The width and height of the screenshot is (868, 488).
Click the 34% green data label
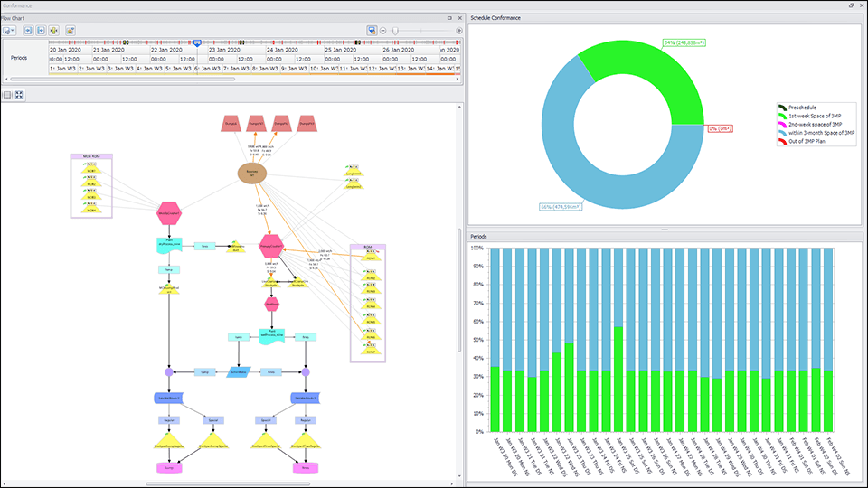point(684,42)
